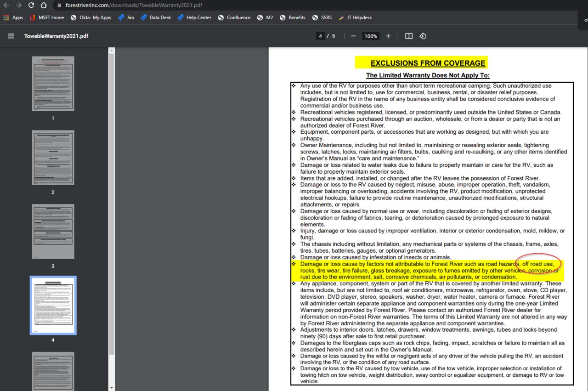Open the browser home page
Viewport: 588px width, 391px height.
point(44,5)
